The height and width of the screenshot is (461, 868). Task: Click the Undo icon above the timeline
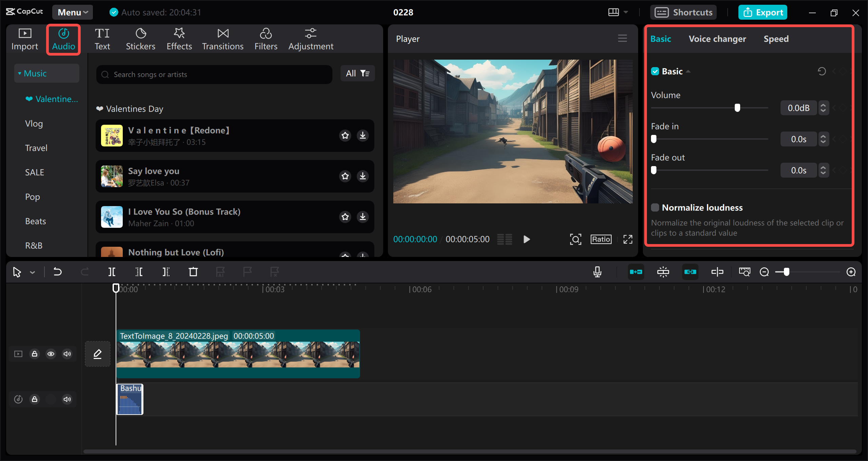[57, 272]
